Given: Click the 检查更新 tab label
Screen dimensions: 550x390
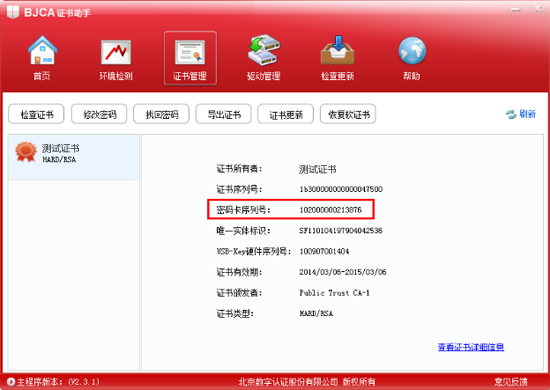Looking at the screenshot, I should [337, 76].
